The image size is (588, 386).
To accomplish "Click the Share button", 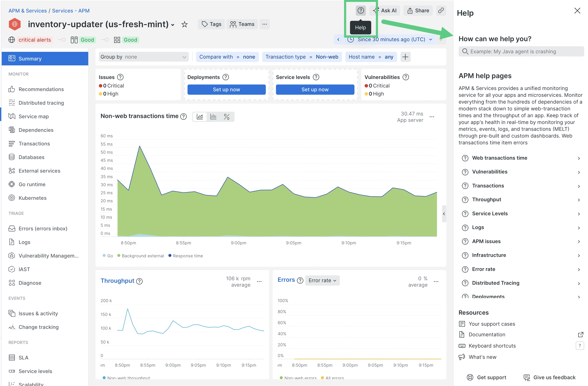I will (x=418, y=11).
